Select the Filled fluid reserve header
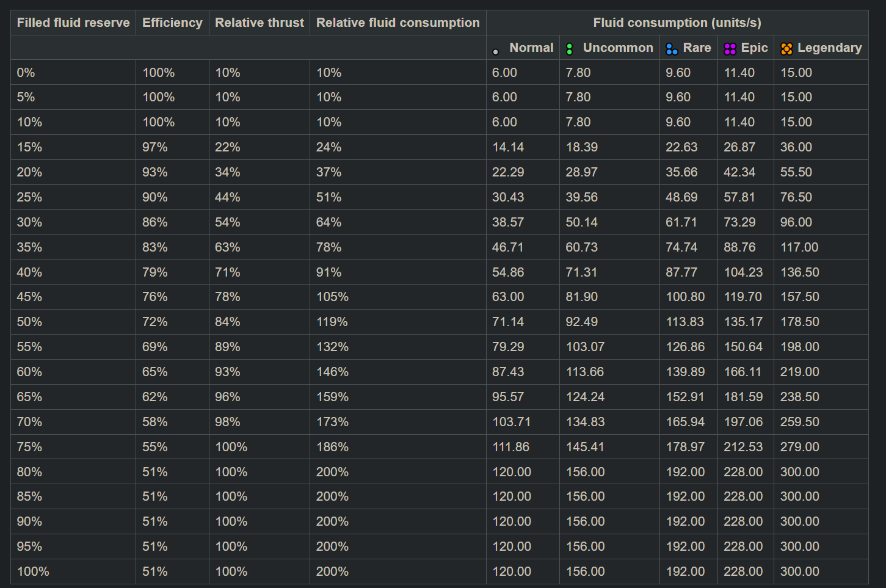This screenshot has height=588, width=886. pyautogui.click(x=73, y=23)
